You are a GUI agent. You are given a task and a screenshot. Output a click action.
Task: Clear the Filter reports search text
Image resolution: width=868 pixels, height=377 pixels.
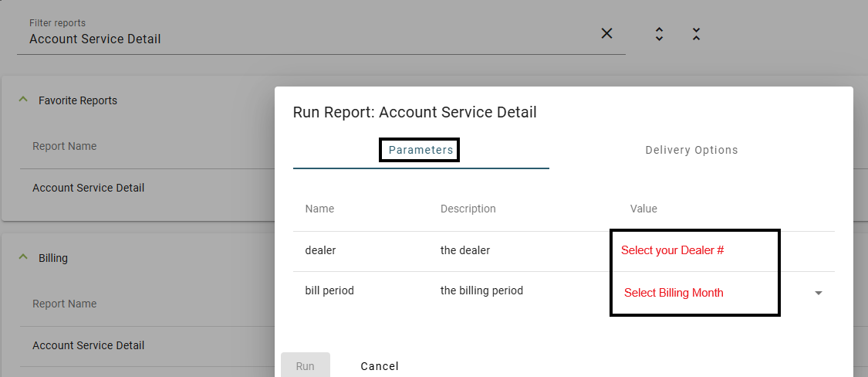tap(606, 33)
